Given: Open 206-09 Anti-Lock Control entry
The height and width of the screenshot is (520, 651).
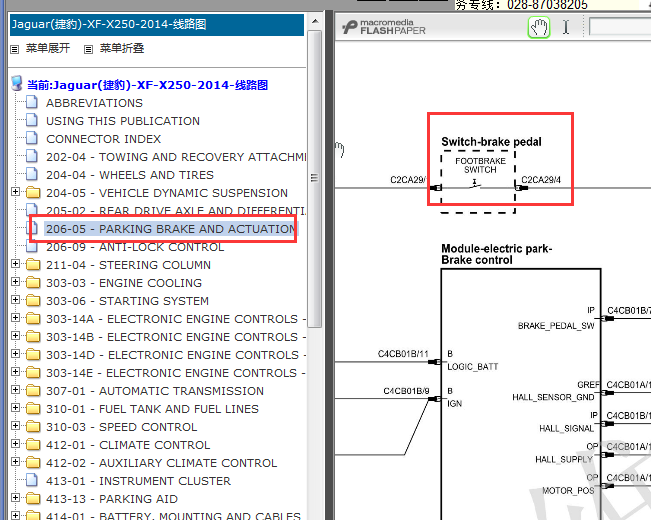Looking at the screenshot, I should point(135,247).
